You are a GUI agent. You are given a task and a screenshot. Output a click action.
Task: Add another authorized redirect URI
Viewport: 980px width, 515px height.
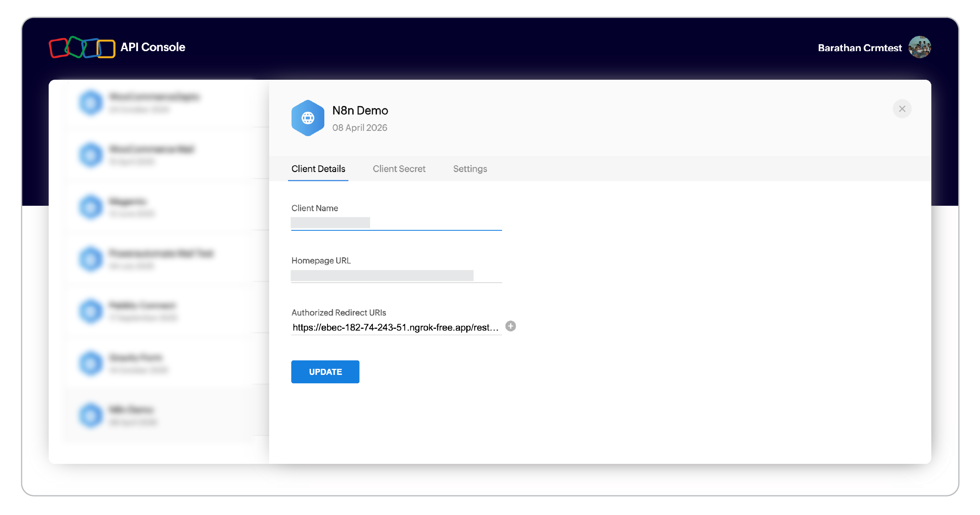pyautogui.click(x=511, y=326)
